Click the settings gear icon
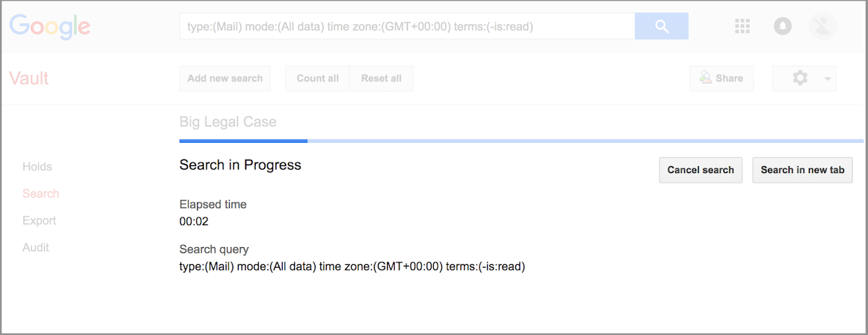868x335 pixels. point(800,78)
